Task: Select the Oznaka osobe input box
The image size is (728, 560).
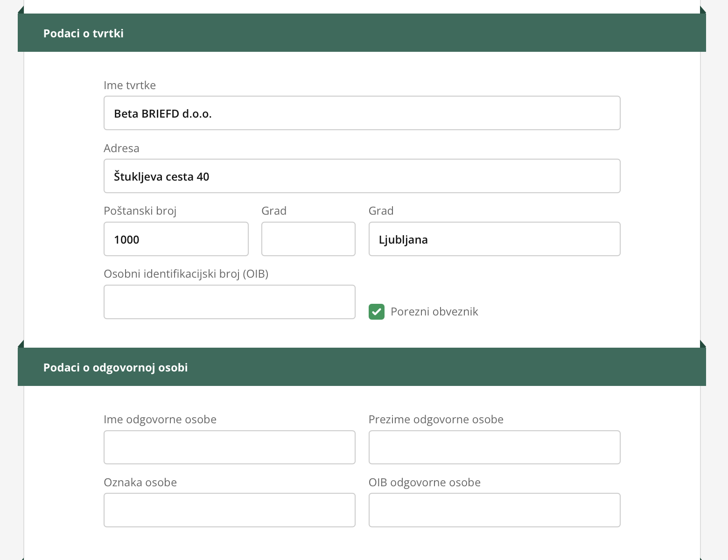Action: (229, 510)
